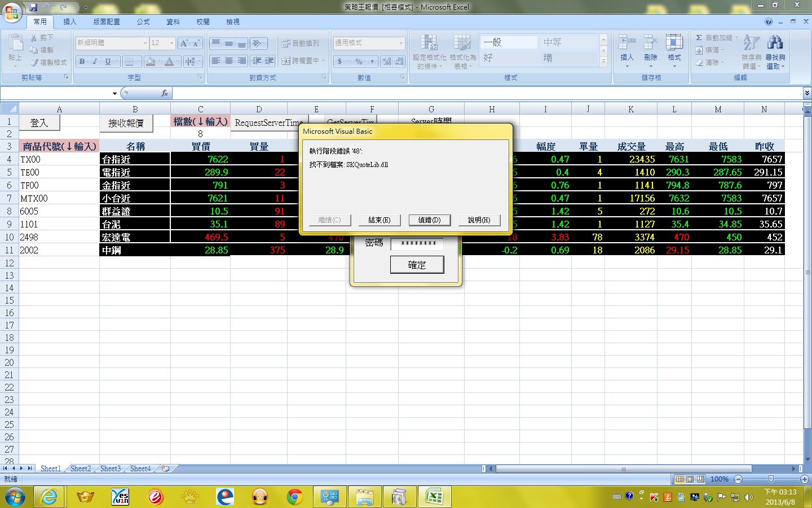The width and height of the screenshot is (812, 508).
Task: Click the Windows Start orb
Action: point(15,497)
